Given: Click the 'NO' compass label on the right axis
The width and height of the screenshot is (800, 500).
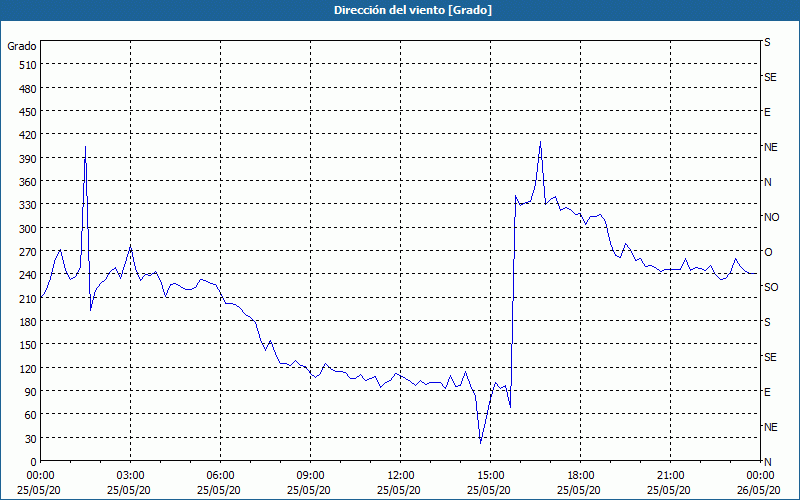Looking at the screenshot, I should tap(771, 217).
